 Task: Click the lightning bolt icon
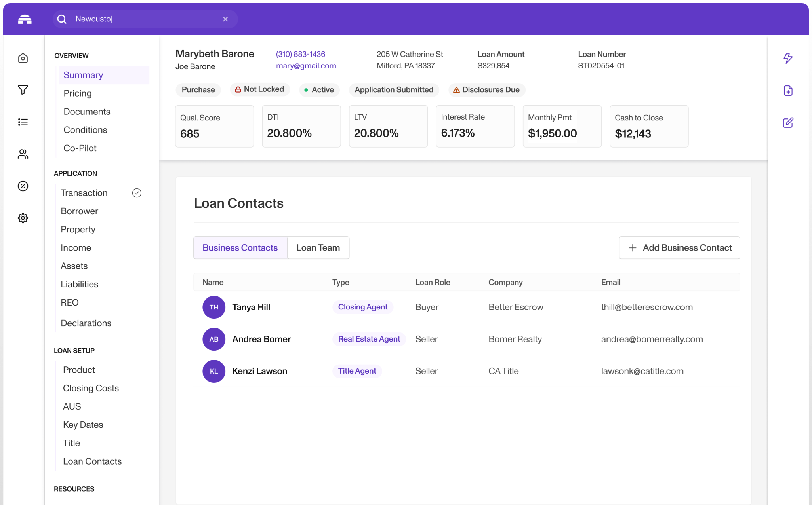(788, 59)
